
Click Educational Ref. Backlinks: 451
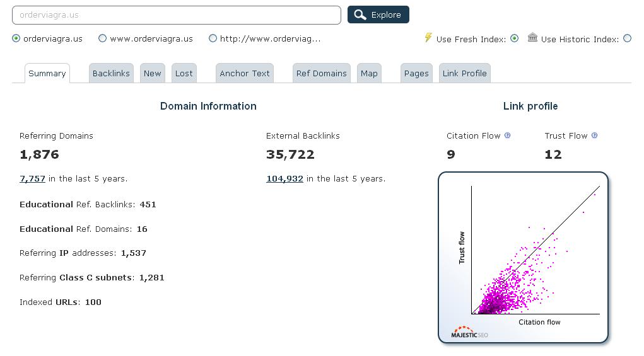pyautogui.click(x=88, y=205)
